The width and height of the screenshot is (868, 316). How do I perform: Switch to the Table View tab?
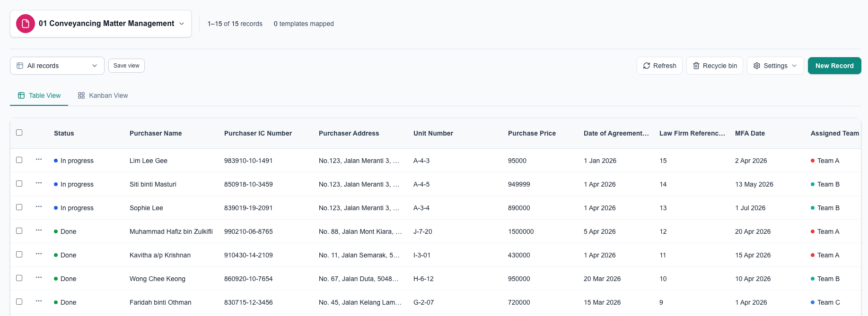click(x=39, y=95)
